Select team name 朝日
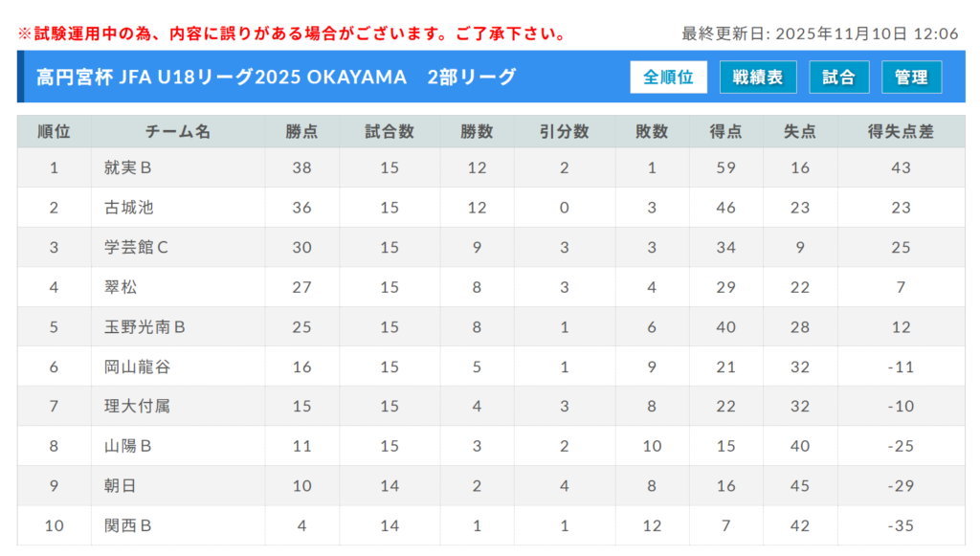Viewport: 980px width, 556px height. [x=121, y=486]
